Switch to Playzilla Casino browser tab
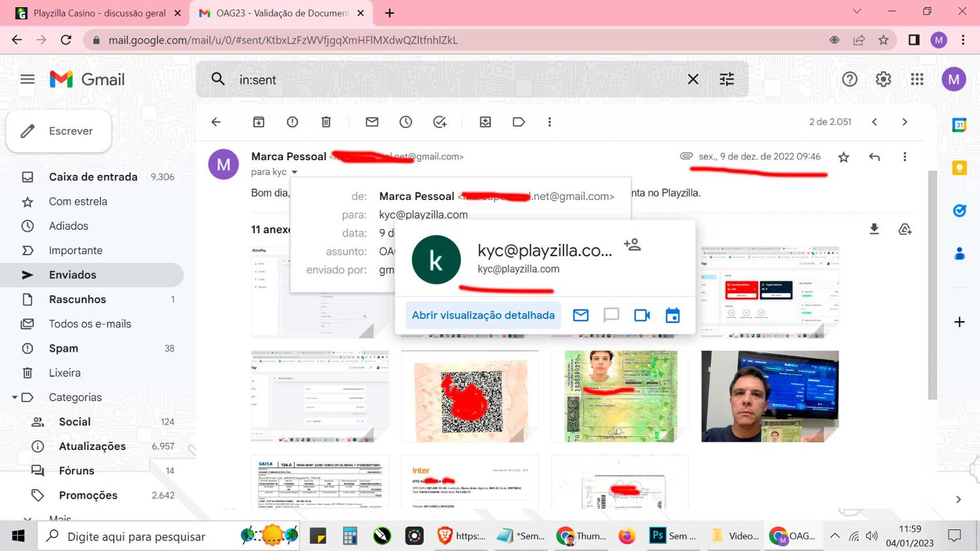The image size is (980, 551). click(x=98, y=13)
